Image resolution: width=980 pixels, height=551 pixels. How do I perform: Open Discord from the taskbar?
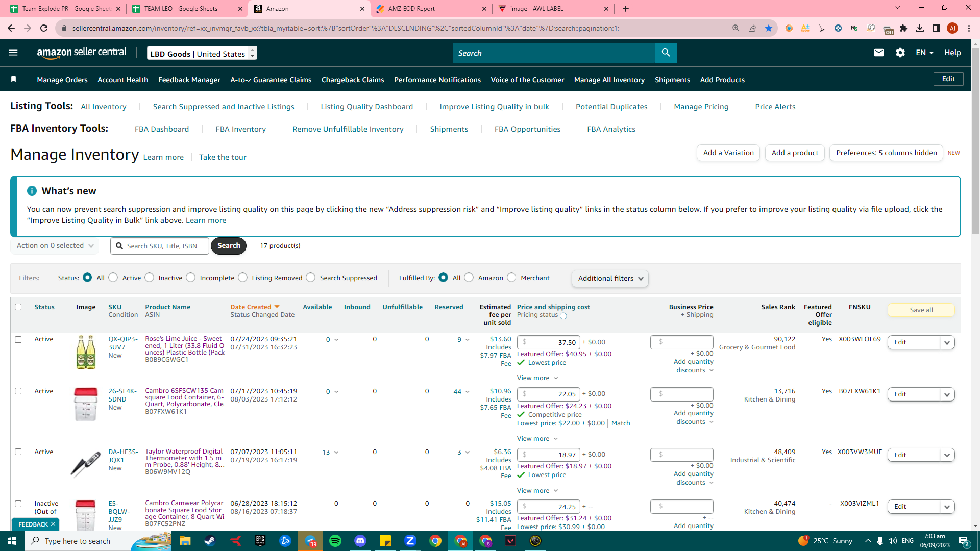tap(360, 541)
